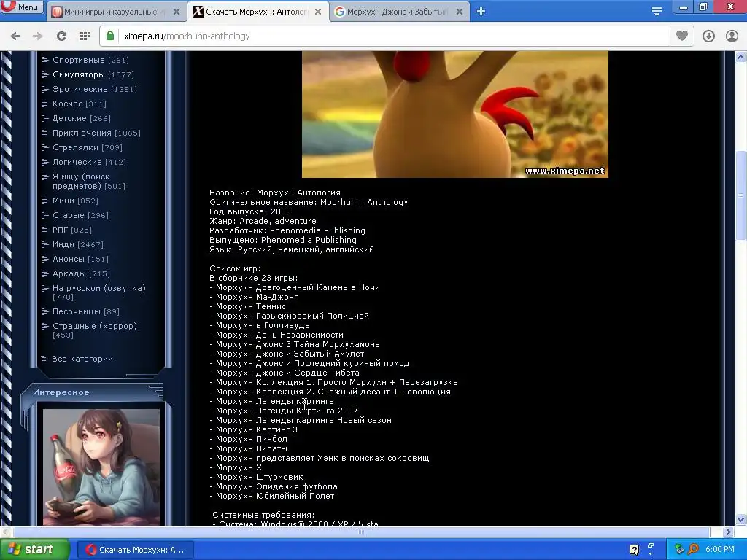This screenshot has height=560, width=747.
Task: Open the РПГ [825] category
Action: [x=72, y=230]
